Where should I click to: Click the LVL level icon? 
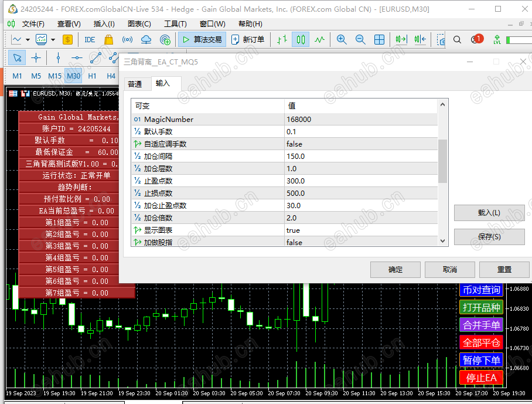(497, 40)
